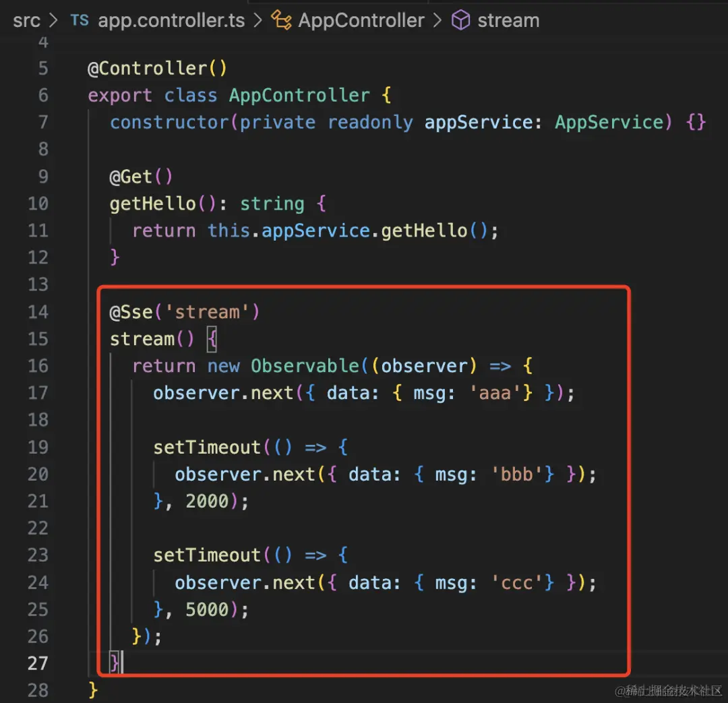Click setTimeout on line 19
Screen dimensions: 728x703
(207, 447)
